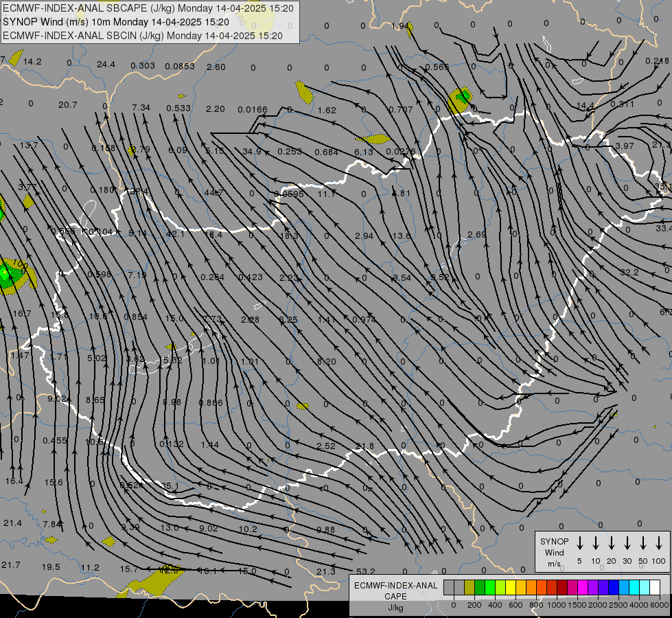Select the SBCIN title line in header box
672x618 pixels.
pyautogui.click(x=143, y=36)
